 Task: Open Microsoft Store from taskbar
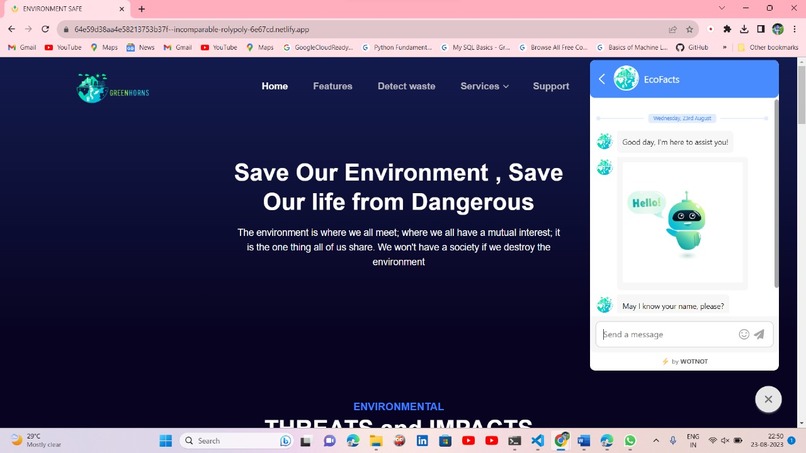coord(445,441)
